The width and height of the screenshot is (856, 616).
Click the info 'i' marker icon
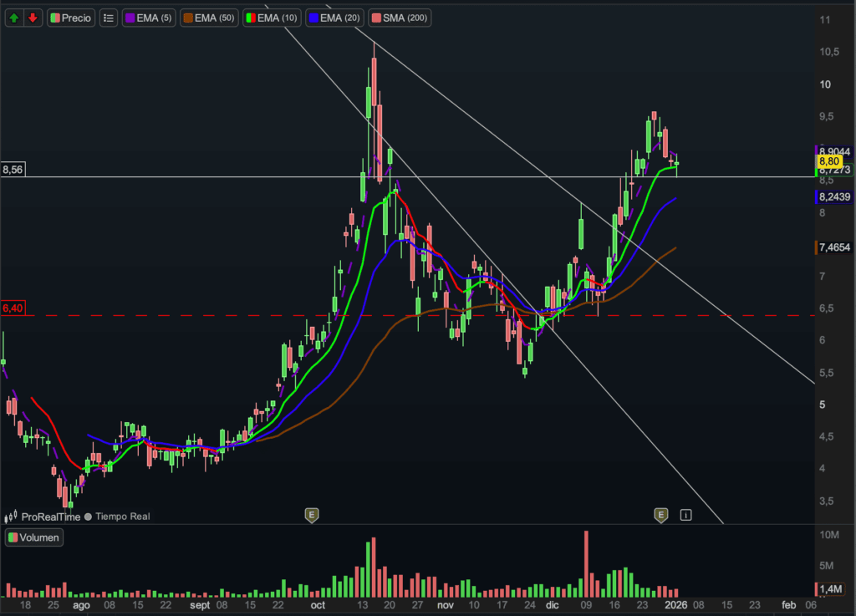pos(686,514)
